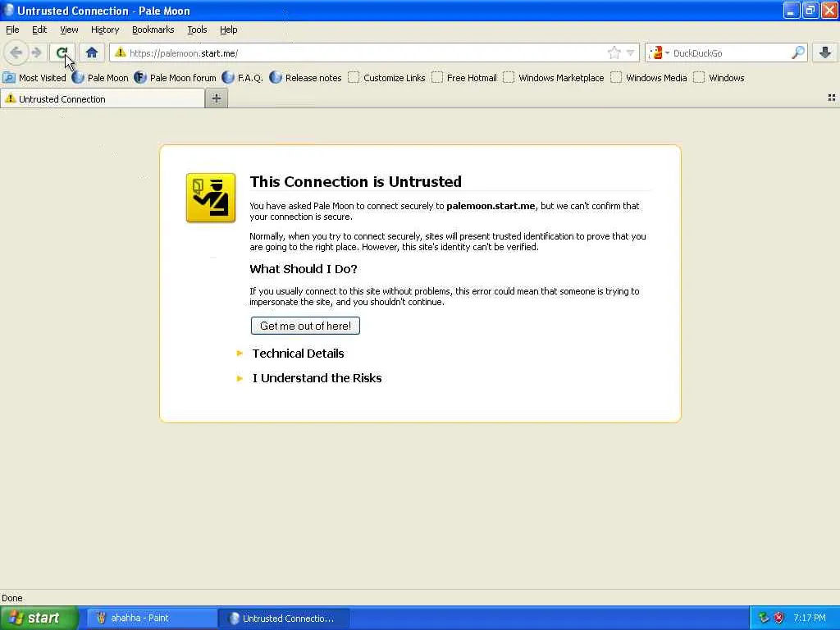840x630 pixels.
Task: Open the Windows bookmark
Action: [719, 78]
